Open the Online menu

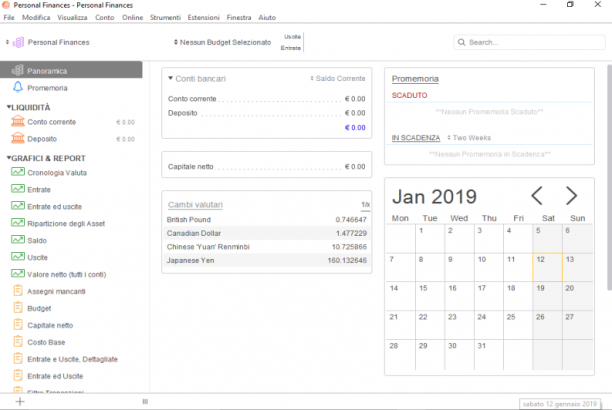pos(132,18)
